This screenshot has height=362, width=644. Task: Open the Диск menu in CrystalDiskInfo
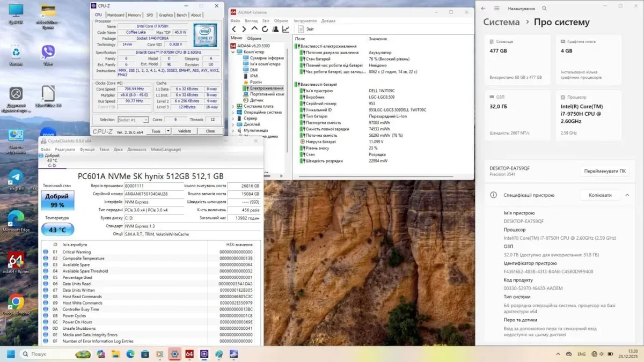coord(118,150)
